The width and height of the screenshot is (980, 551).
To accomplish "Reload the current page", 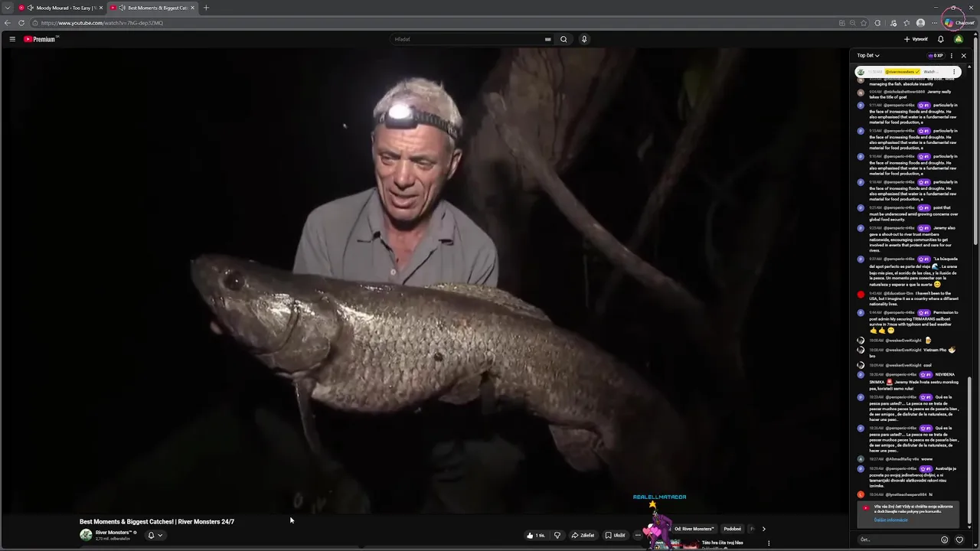I will coord(21,23).
